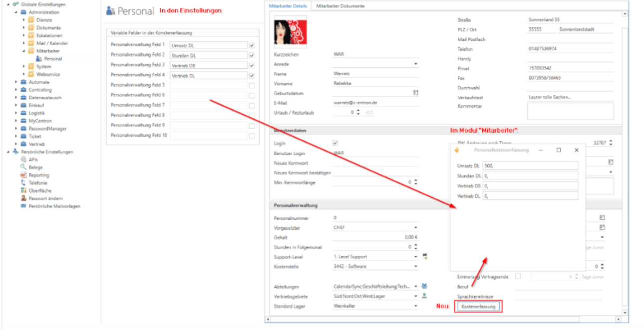Click the Belege magnifier icon
644x330 pixels.
point(23,167)
